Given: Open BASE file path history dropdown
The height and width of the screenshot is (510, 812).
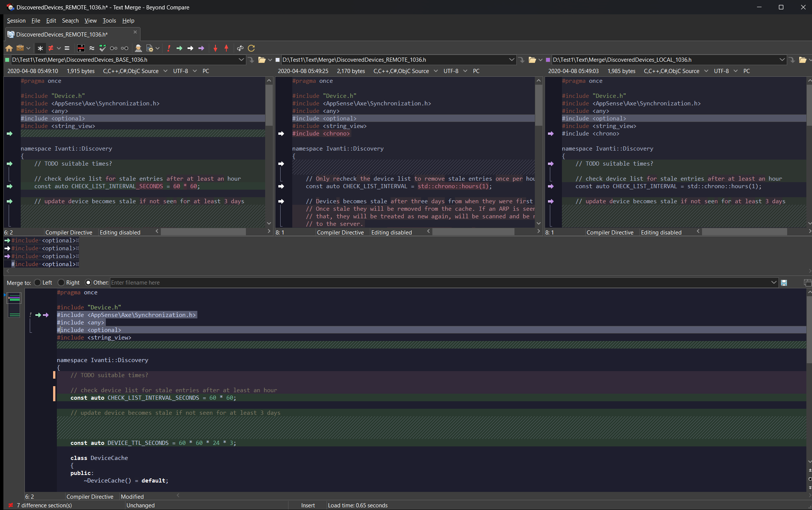Looking at the screenshot, I should click(x=241, y=60).
